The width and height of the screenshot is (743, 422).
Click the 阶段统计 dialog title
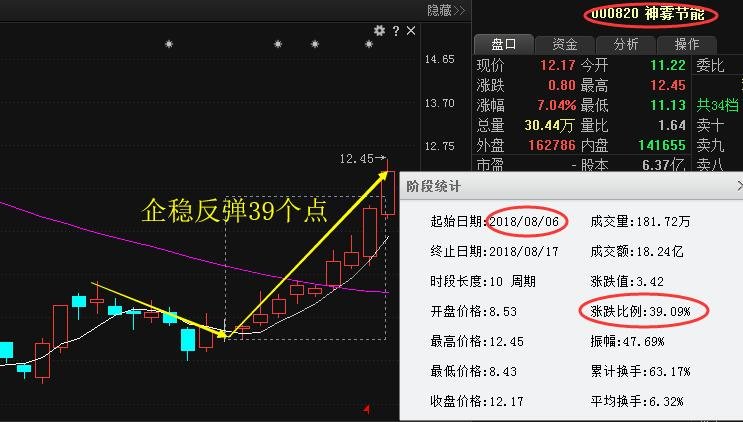pyautogui.click(x=433, y=186)
